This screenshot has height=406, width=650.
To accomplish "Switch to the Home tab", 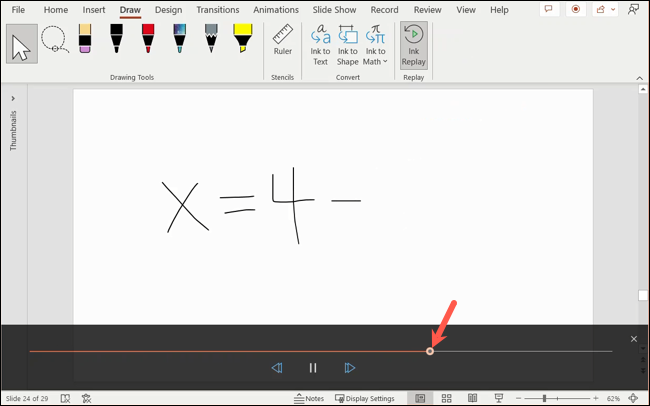I will coord(56,10).
